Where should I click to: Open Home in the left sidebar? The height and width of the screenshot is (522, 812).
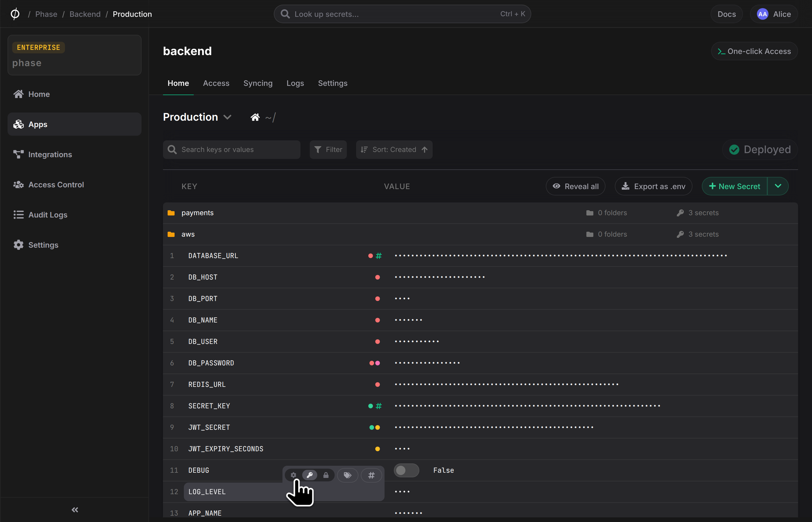coord(74,94)
